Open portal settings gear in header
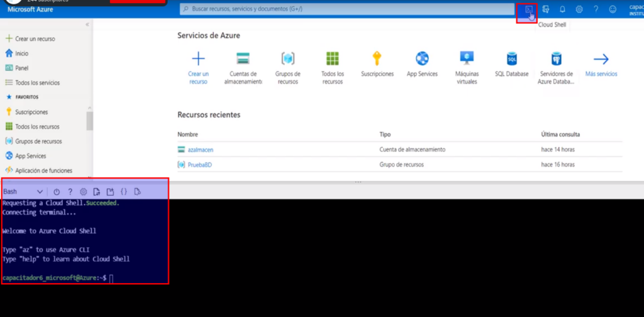The image size is (644, 317). tap(579, 9)
